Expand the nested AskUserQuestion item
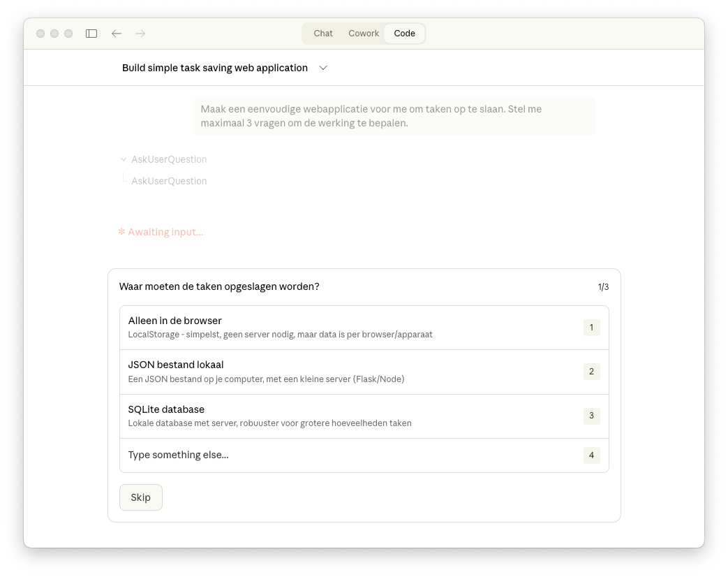Screen dimensions: 728x577 tap(169, 181)
